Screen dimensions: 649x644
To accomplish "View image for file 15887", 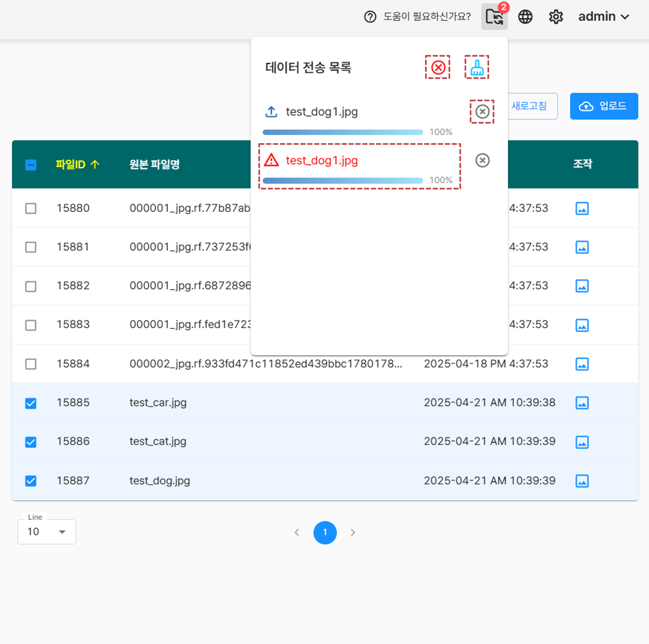I will click(582, 481).
